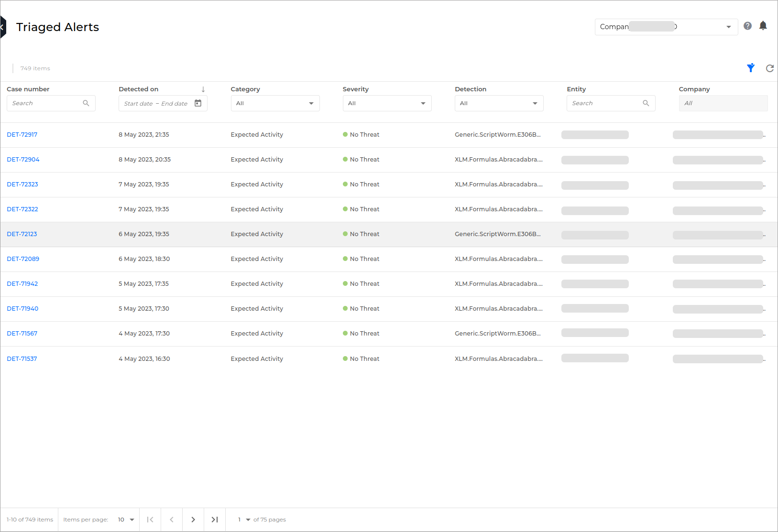The image size is (778, 532).
Task: Open the help question mark icon
Action: point(747,26)
